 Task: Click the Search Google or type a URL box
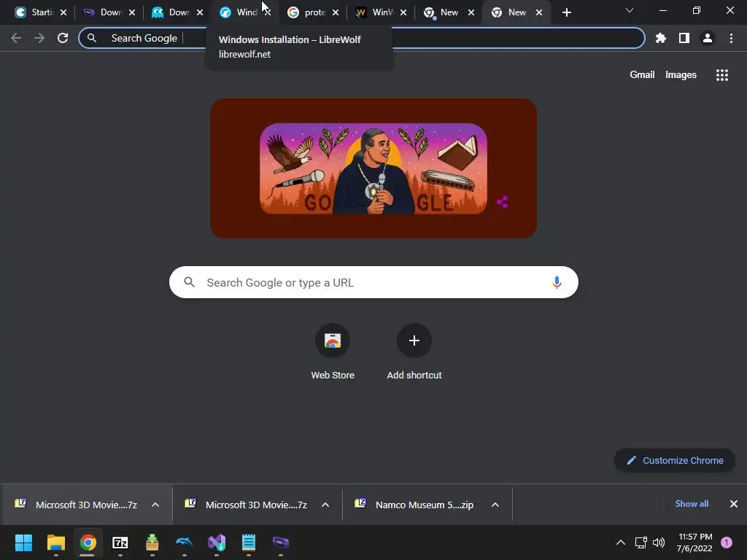pos(373,282)
